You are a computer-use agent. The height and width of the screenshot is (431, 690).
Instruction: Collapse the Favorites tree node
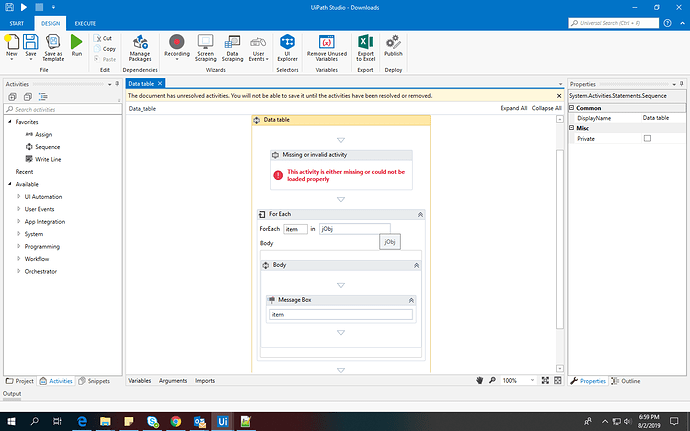coord(10,122)
